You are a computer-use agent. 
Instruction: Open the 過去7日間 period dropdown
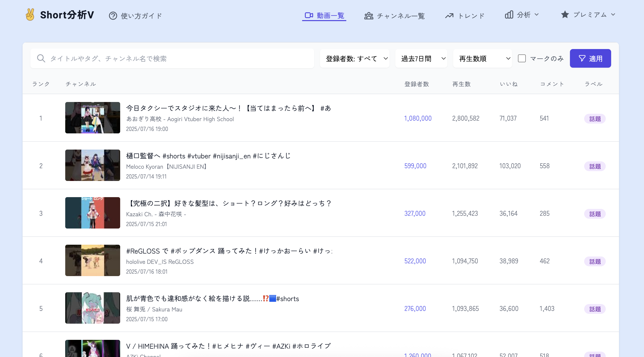coord(421,59)
